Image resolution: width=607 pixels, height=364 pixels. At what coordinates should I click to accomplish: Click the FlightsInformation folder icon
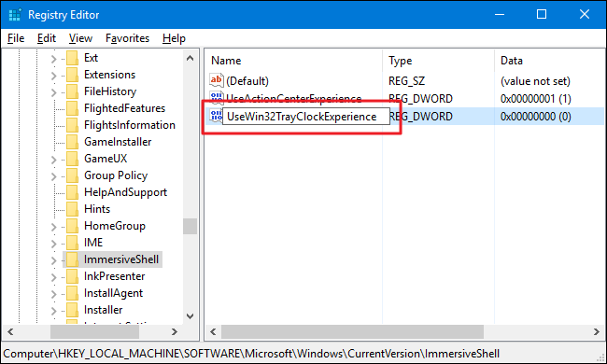click(x=73, y=125)
